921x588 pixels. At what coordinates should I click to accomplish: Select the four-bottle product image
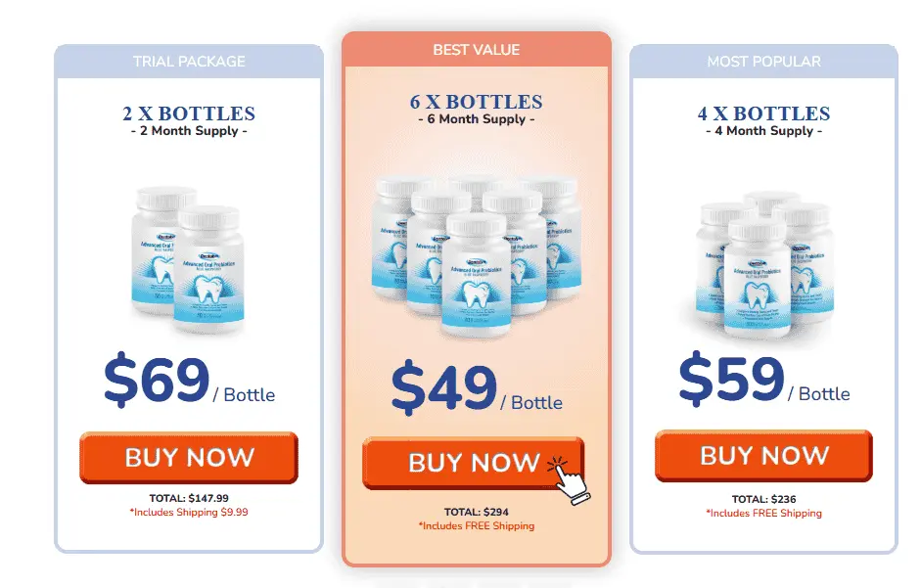pyautogui.click(x=764, y=265)
